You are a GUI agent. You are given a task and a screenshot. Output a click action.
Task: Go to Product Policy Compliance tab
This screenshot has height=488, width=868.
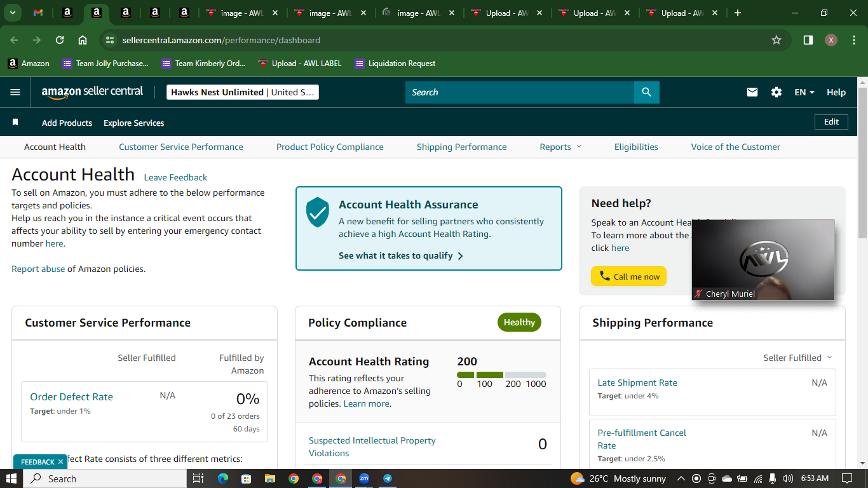click(330, 147)
